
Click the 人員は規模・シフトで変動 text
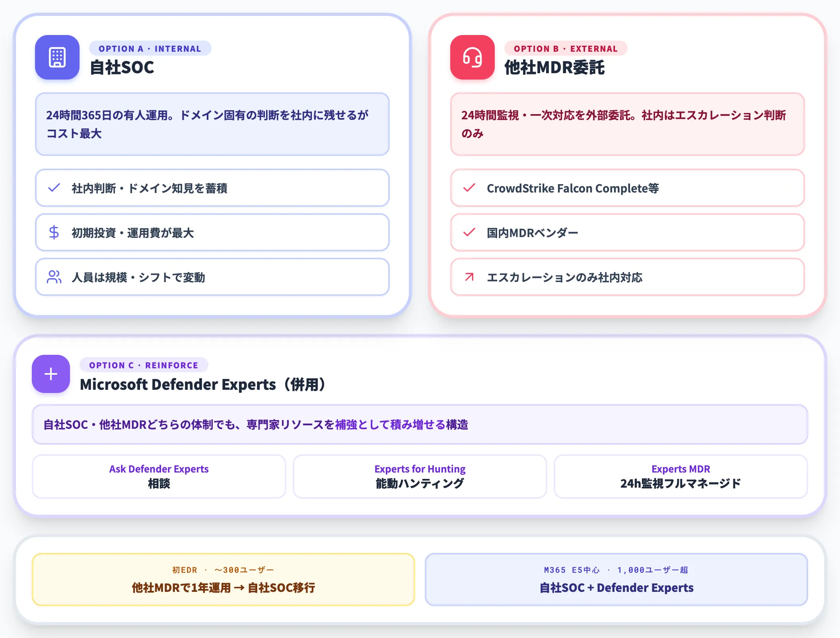point(138,277)
